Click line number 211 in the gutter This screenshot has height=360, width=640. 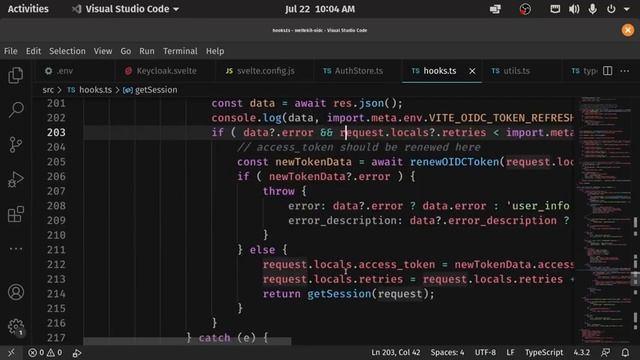[x=56, y=250]
